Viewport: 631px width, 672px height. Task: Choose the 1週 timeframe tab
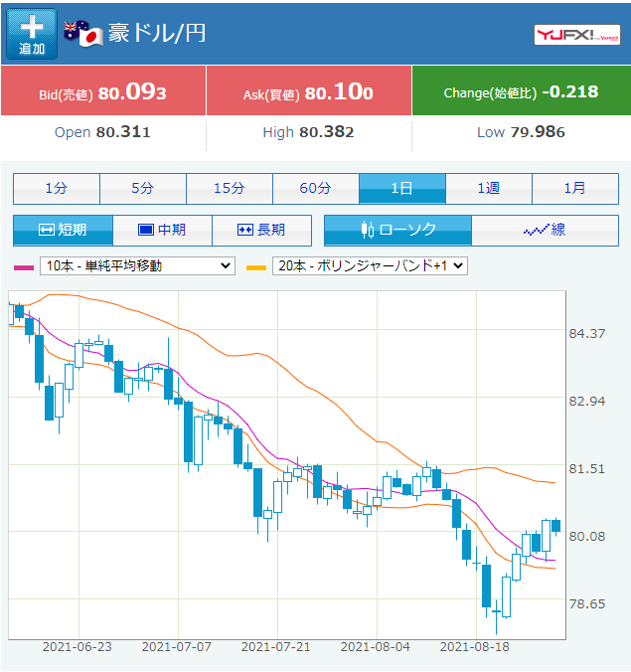pyautogui.click(x=489, y=189)
